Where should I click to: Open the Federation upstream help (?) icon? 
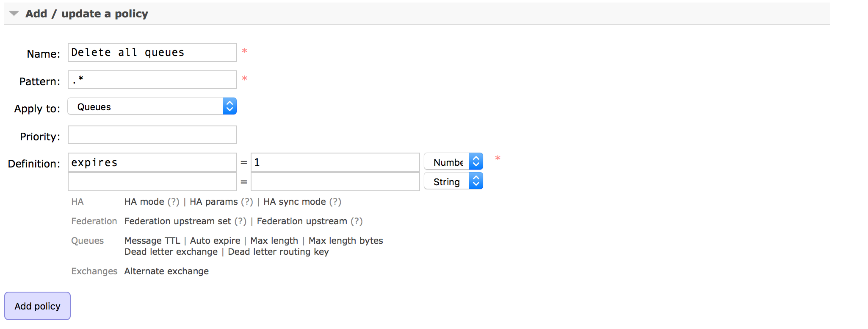(357, 221)
